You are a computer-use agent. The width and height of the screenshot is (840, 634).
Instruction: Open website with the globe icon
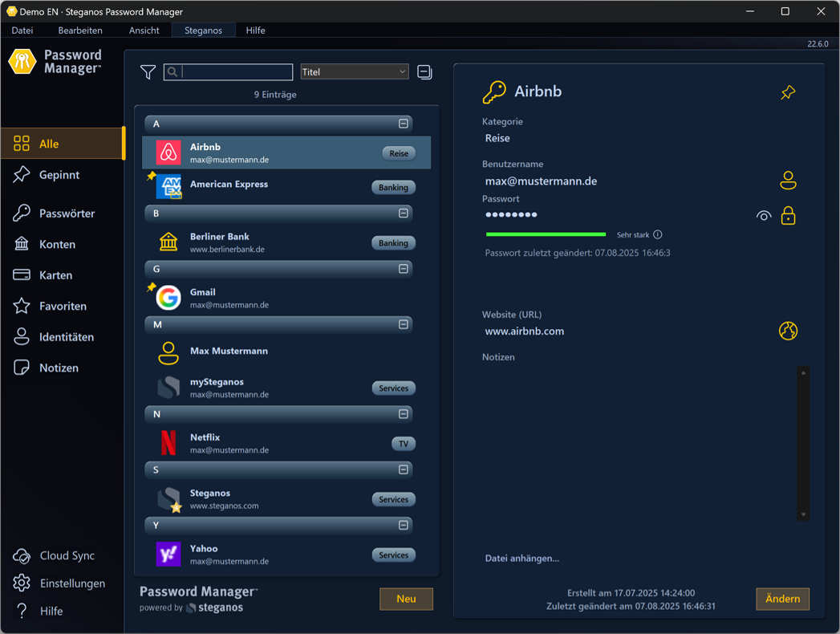(x=788, y=331)
